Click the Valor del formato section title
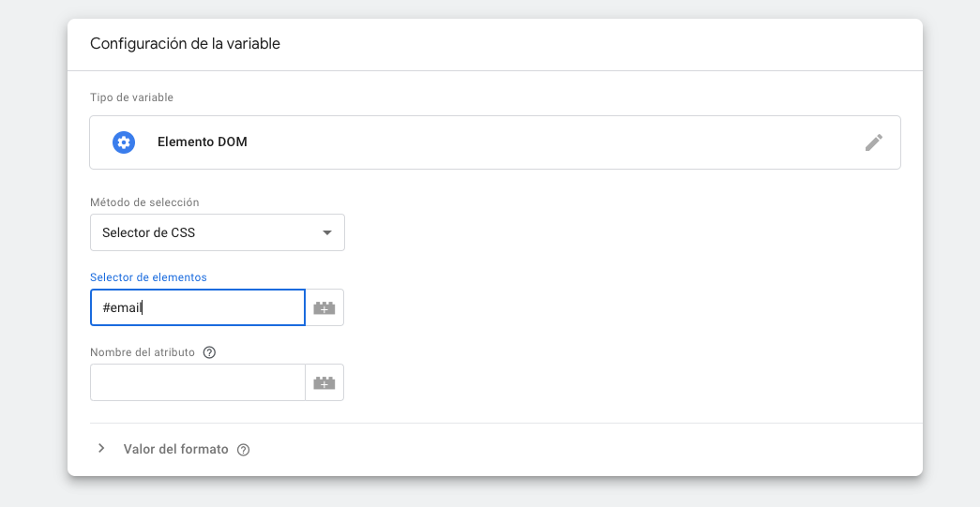980x507 pixels. point(175,449)
